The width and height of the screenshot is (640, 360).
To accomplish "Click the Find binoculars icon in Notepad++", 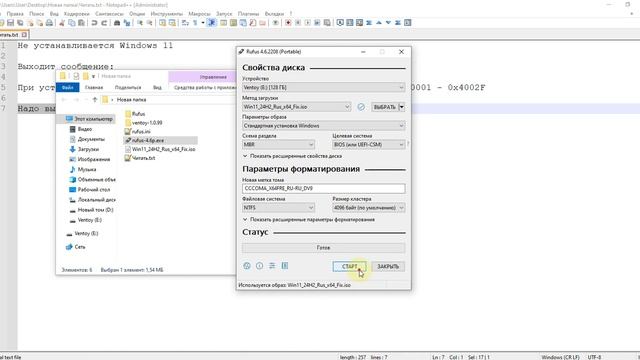I will click(117, 23).
